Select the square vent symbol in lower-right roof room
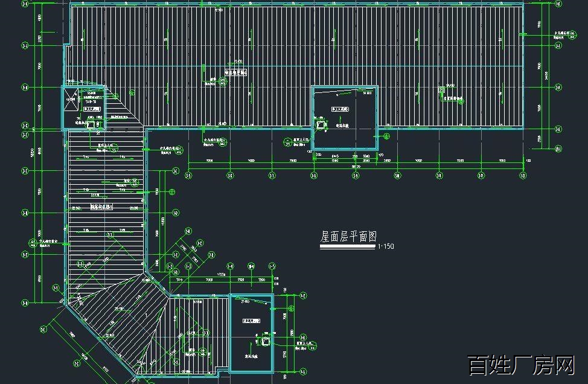Screen dimensions: 588x384 coord(265,342)
